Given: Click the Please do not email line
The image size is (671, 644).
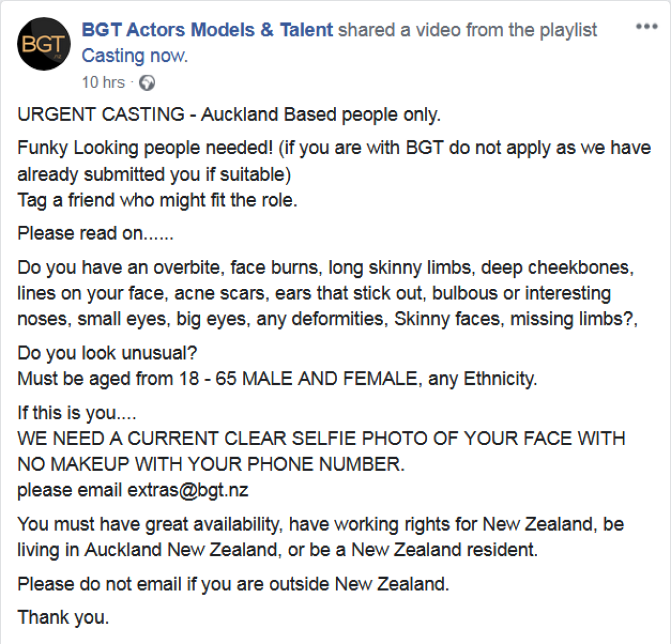Looking at the screenshot, I should click(233, 584).
